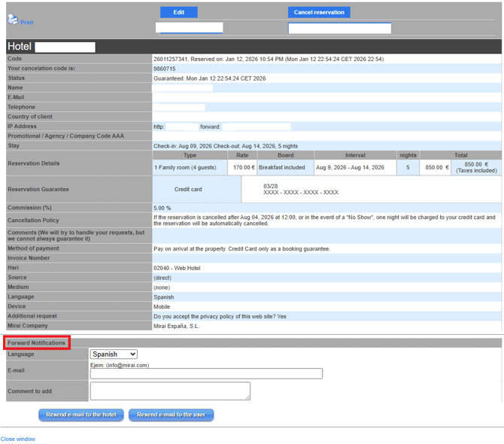
Task: Click the Mirai España, S.L. value
Action: (x=177, y=326)
